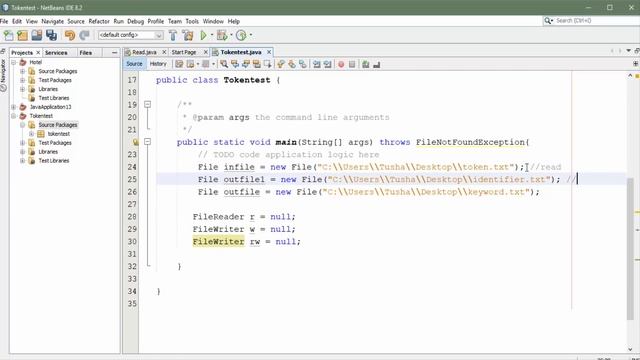Click the Redo arrow icon
Viewport: 640px width, 360px height.
pos(84,36)
